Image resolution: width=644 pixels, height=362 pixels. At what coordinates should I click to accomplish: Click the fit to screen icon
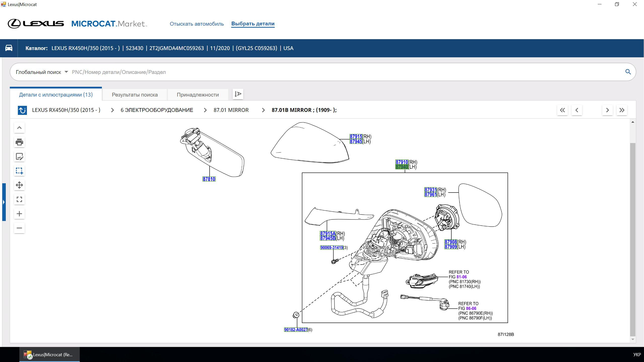click(19, 199)
